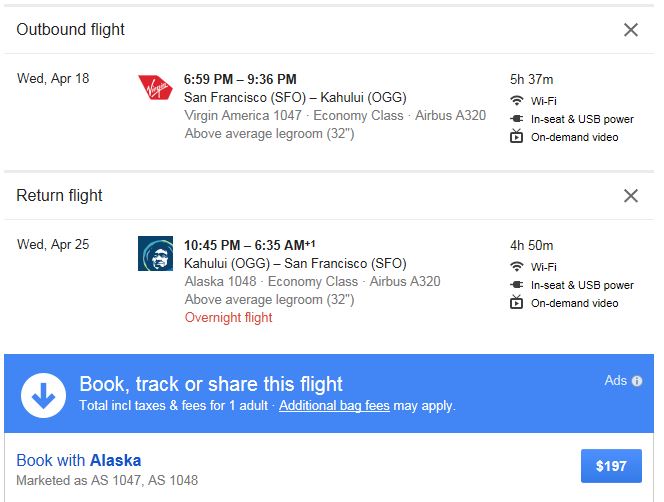Screen dimensions: 664x502
Task: Close the Return flight section
Action: (631, 196)
